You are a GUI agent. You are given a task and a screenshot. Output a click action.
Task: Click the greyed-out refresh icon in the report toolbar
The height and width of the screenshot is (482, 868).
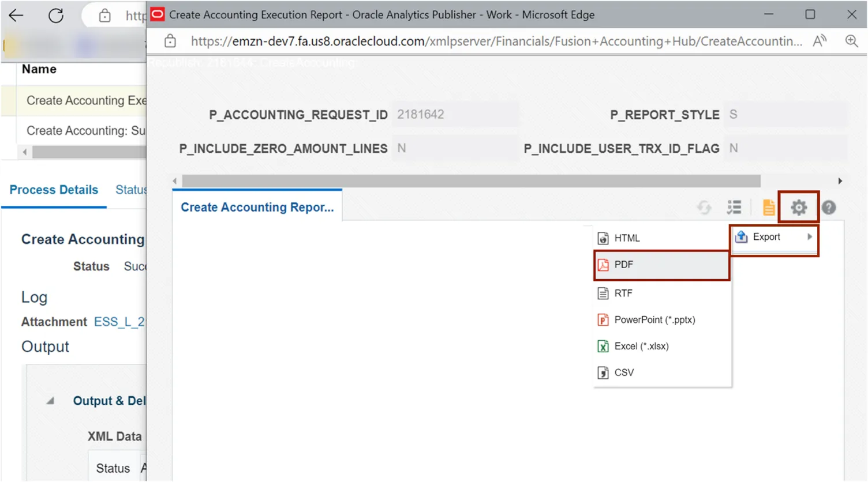[x=704, y=208]
